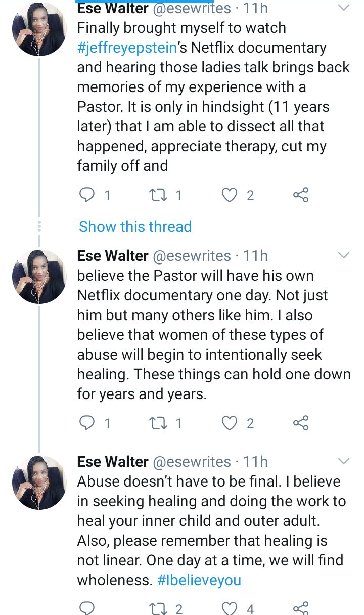Like the #Ibelieveyou tweet
364x615 pixels.
pyautogui.click(x=231, y=608)
